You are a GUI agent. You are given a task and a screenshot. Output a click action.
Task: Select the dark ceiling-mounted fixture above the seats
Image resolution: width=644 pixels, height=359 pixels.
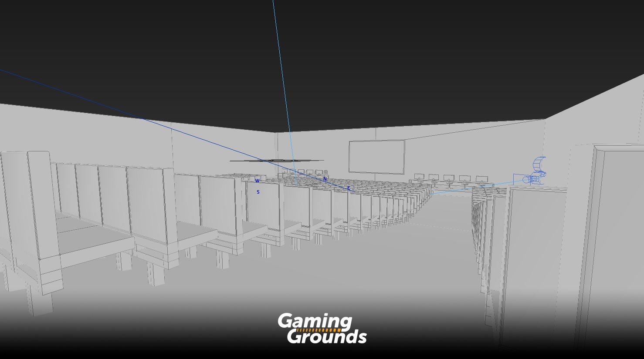[277, 161]
